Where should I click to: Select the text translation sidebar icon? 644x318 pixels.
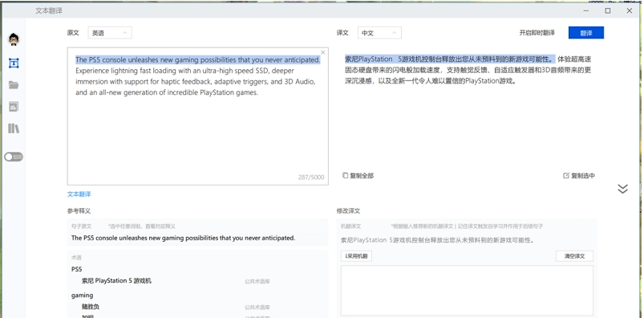click(x=14, y=63)
